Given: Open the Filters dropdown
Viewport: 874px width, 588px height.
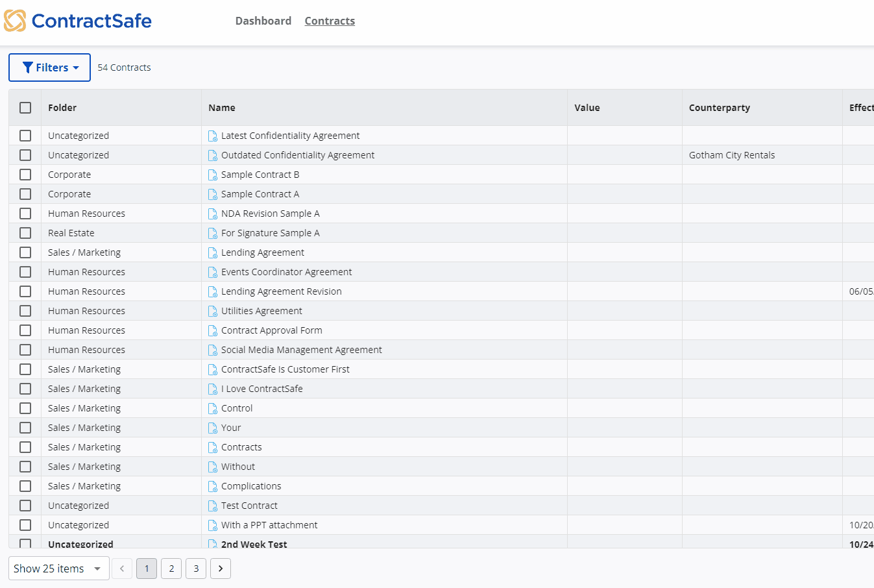Looking at the screenshot, I should (x=50, y=67).
